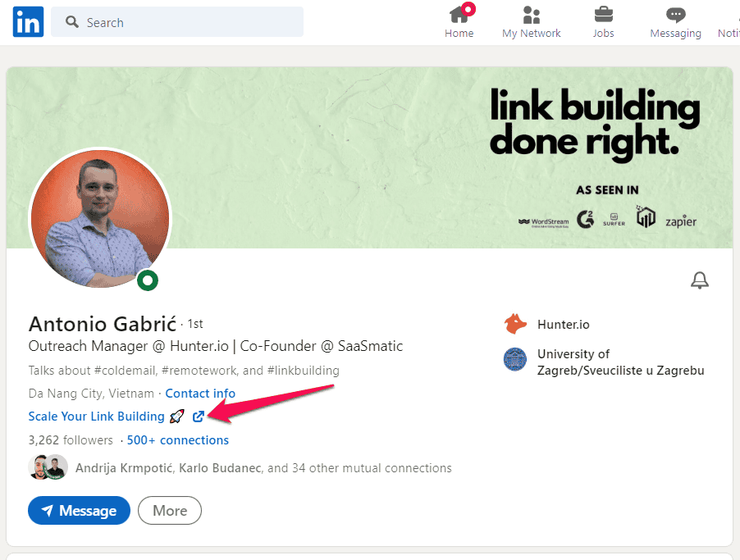
Task: Click mutual connections avatar thumbnails
Action: pyautogui.click(x=48, y=467)
